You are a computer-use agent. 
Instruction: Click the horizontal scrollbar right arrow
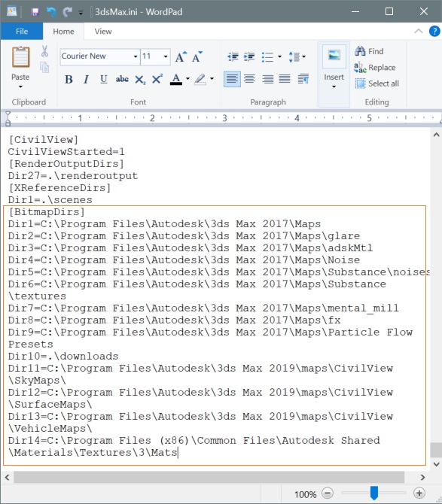tap(422, 478)
